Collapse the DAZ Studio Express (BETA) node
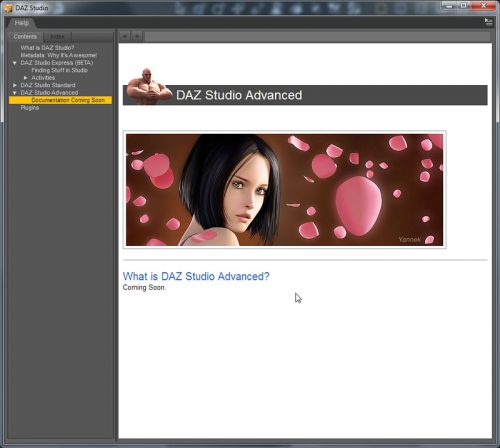Screen dimensions: 500x448 15,63
